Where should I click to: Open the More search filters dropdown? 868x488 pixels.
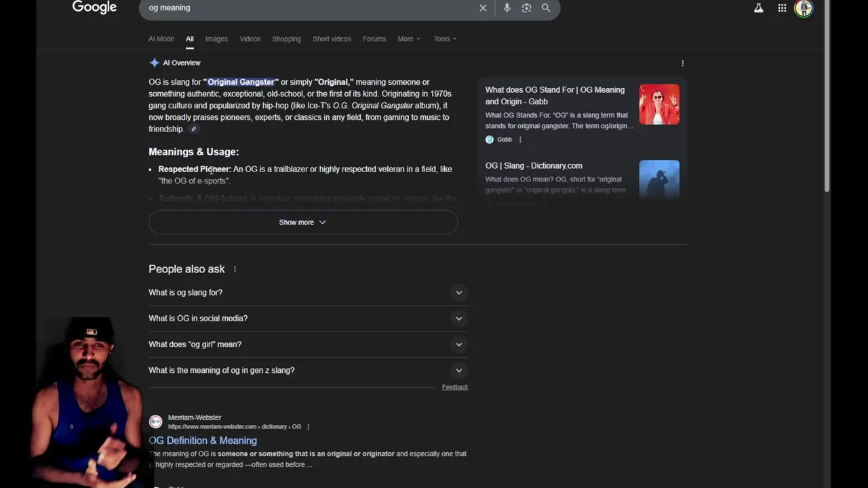tap(409, 39)
